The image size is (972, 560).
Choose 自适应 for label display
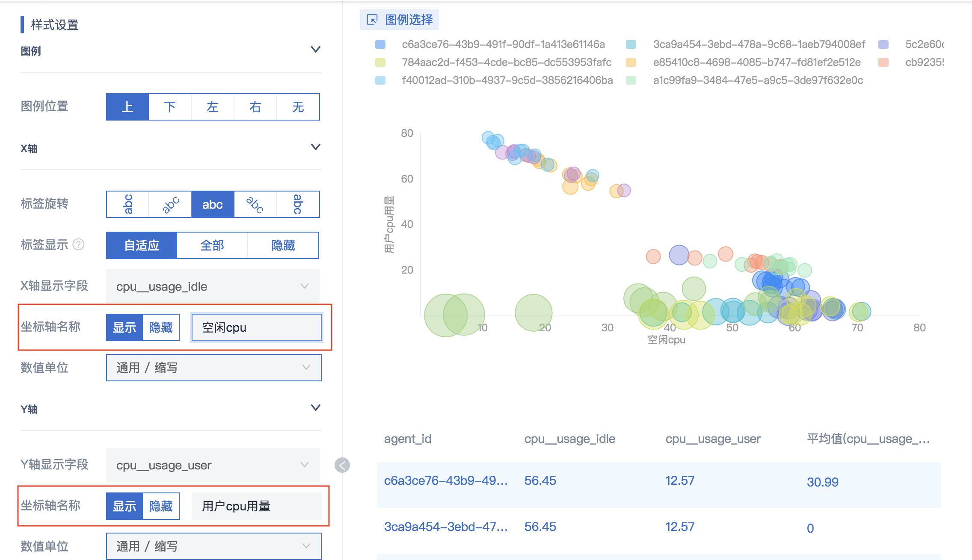[142, 245]
